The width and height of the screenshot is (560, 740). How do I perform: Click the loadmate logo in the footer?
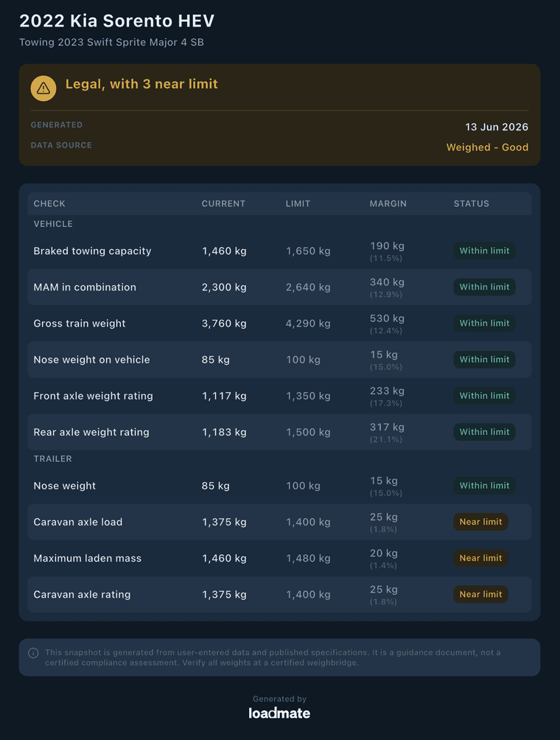click(279, 713)
